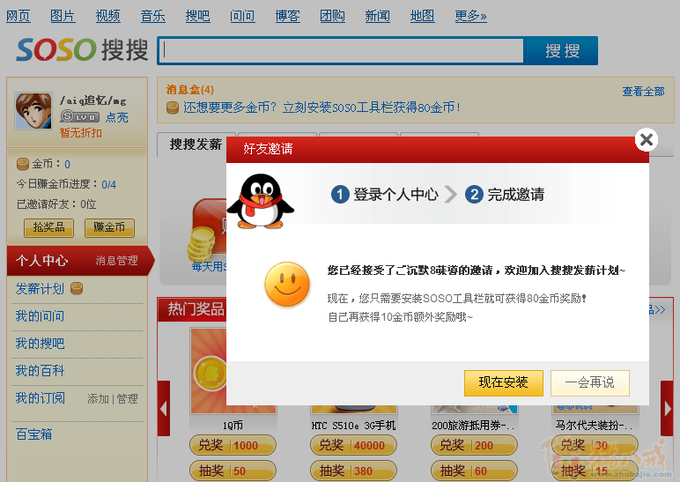Click the 抽奖 50 button under 1Q币
Screen dimensions: 680x482
233,471
